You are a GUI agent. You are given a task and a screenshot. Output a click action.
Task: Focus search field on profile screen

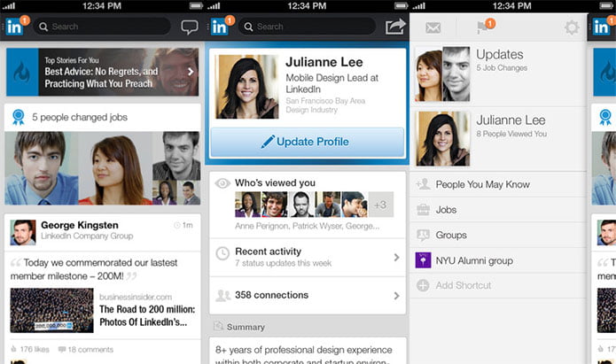(x=308, y=27)
